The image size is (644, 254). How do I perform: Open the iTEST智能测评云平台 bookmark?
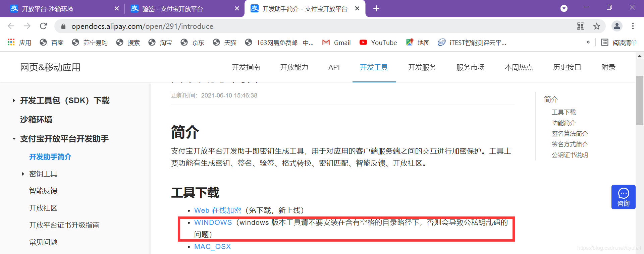point(472,43)
